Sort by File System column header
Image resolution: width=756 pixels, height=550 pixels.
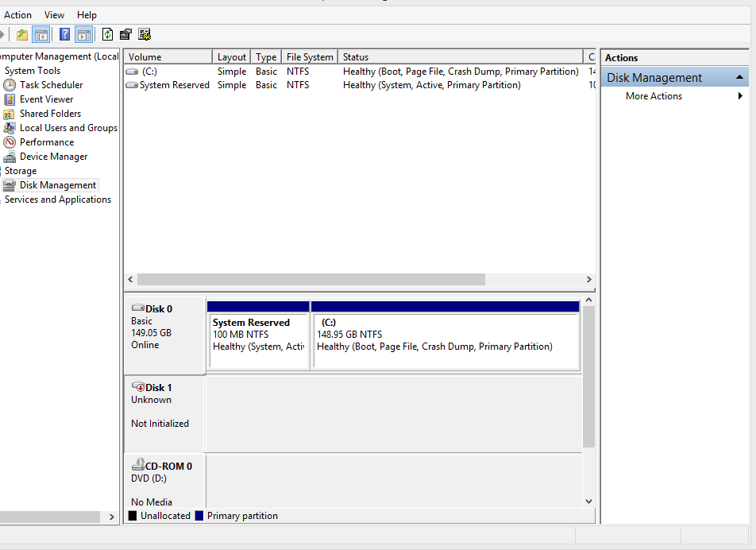click(x=310, y=57)
